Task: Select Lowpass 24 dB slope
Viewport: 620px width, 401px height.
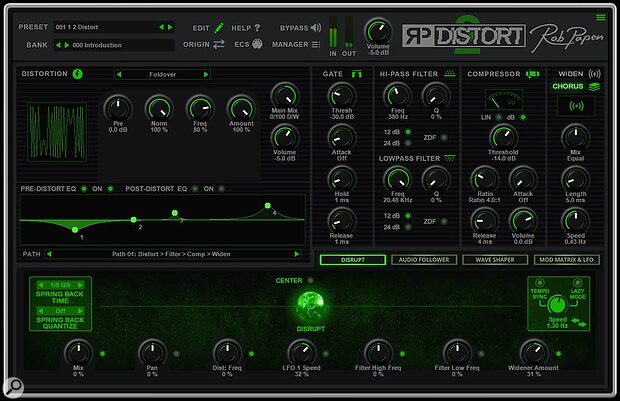Action: tap(408, 227)
